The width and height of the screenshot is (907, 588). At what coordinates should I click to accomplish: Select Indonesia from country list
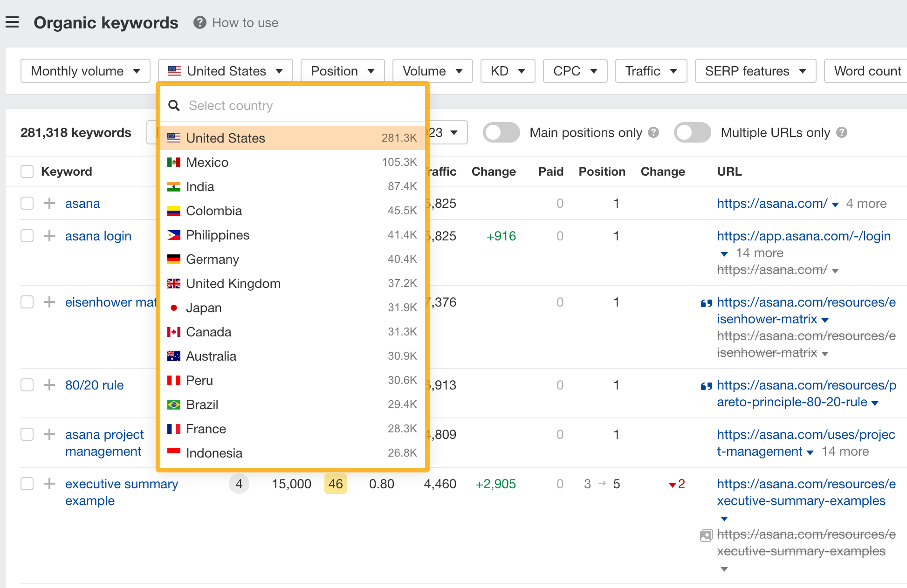(292, 453)
